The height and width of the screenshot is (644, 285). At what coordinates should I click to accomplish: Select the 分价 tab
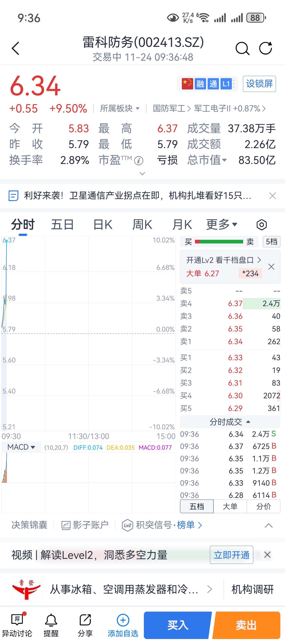[264, 506]
